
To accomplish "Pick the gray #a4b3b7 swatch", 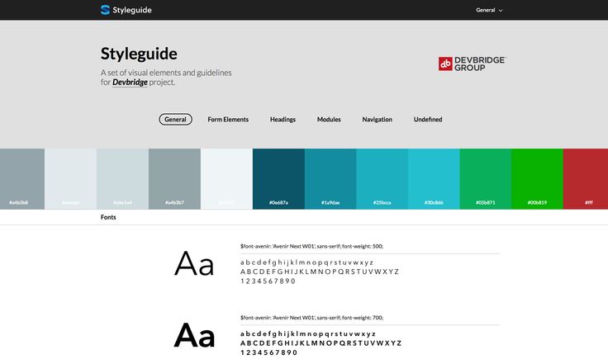I will coord(174,179).
